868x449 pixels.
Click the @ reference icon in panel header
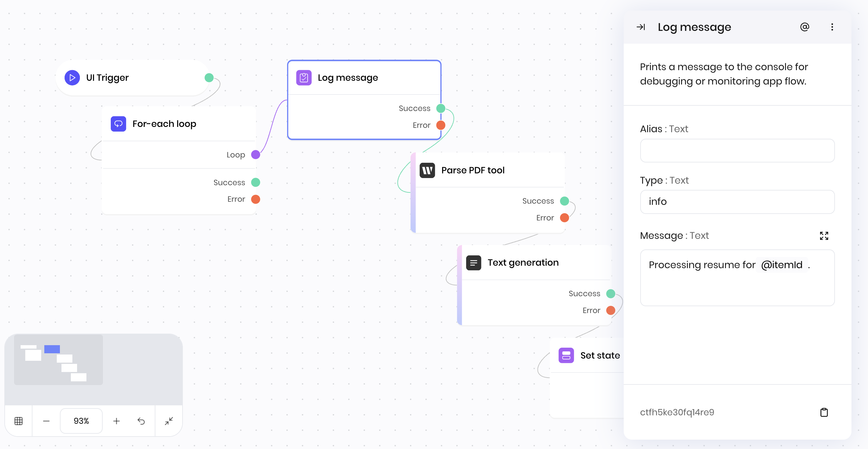[x=805, y=27]
